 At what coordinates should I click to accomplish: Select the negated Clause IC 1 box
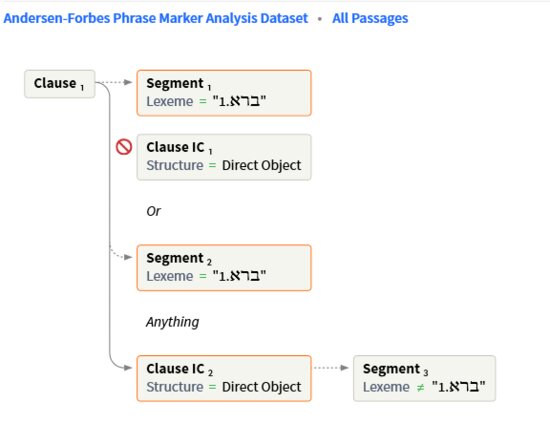(x=224, y=157)
